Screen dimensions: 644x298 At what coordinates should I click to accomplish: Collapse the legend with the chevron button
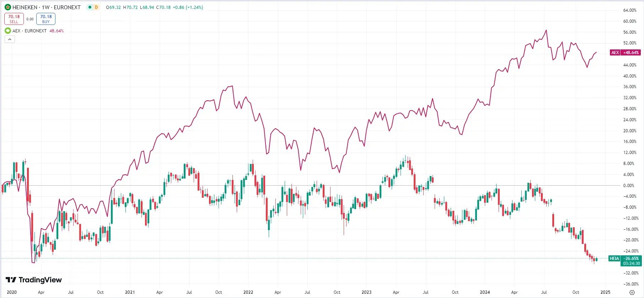[x=10, y=39]
